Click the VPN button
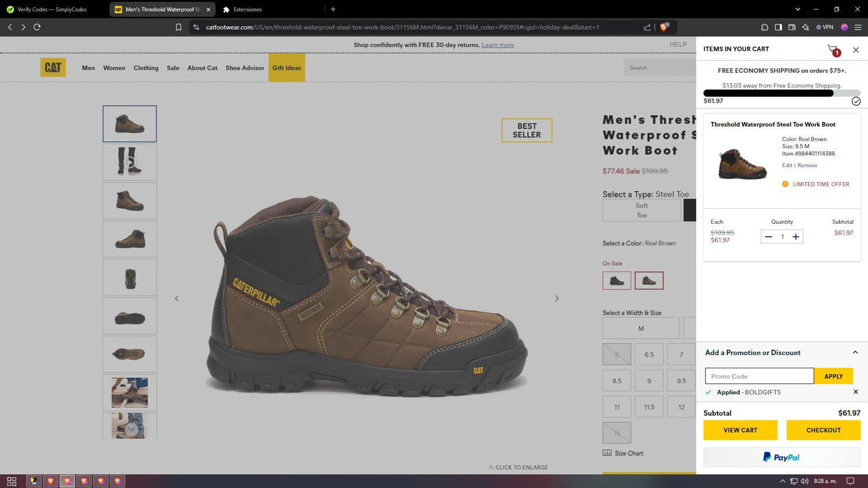This screenshot has width=868, height=488. point(825,27)
